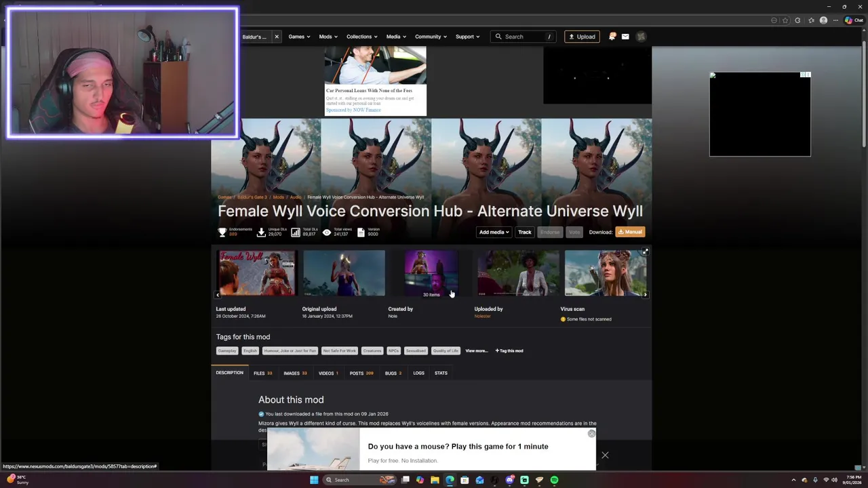Screen dimensions: 868x488
Task: Click the taskbar Search box
Action: click(359, 480)
